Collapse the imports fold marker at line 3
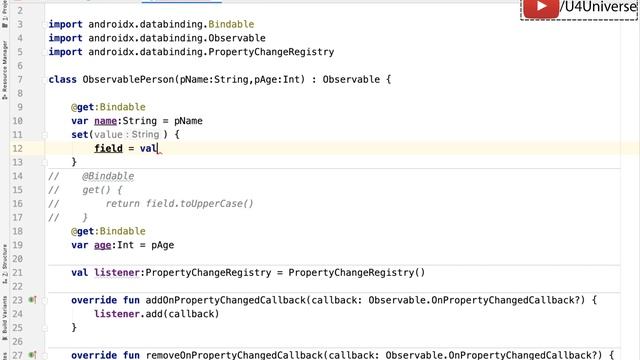This screenshot has height=360, width=640. (44, 24)
